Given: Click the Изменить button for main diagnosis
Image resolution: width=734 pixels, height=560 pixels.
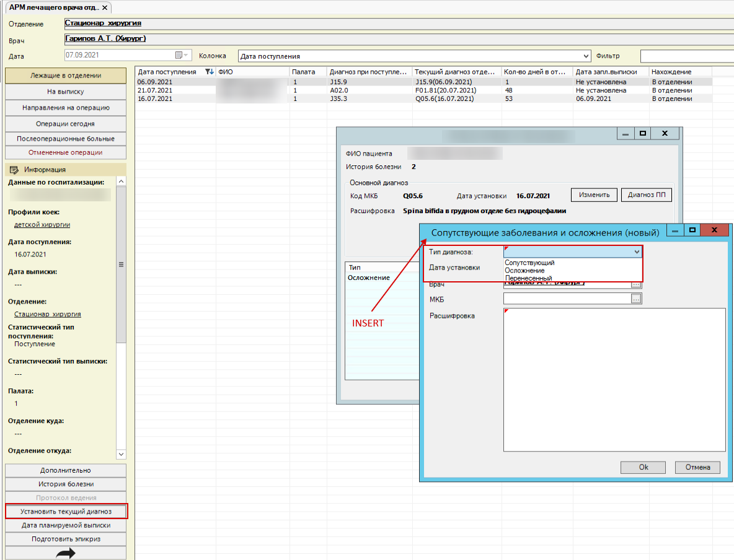Looking at the screenshot, I should [594, 195].
